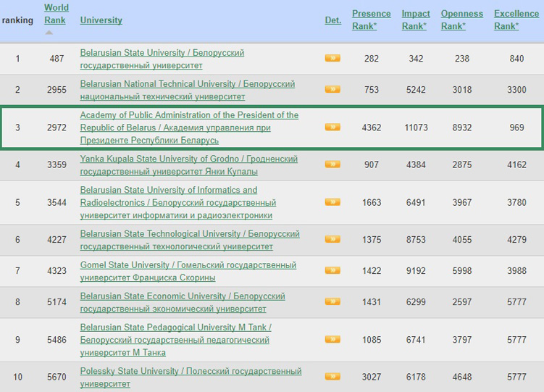Image resolution: width=544 pixels, height=392 pixels.
Task: Click details icon for University of Informatics and Radioelectronics
Action: coord(332,202)
